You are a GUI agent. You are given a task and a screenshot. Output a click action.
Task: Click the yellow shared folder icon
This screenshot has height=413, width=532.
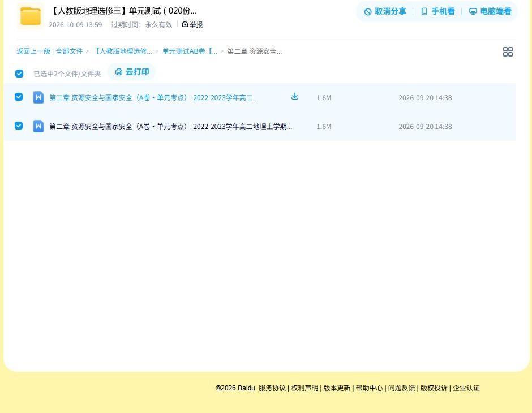(x=31, y=16)
